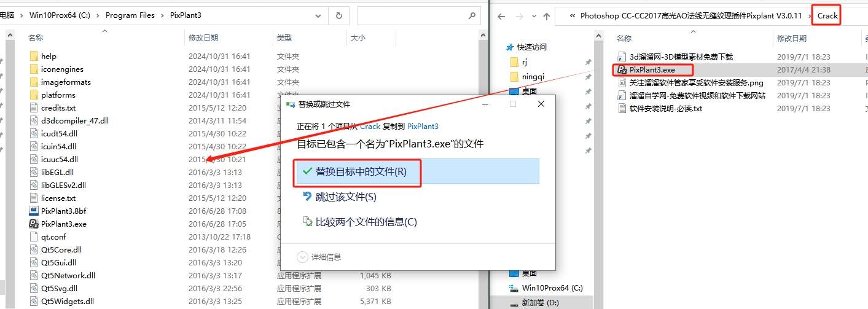868x309 pixels.
Task: Go to PixPlant3 breadcrumb
Action: pyautogui.click(x=186, y=15)
